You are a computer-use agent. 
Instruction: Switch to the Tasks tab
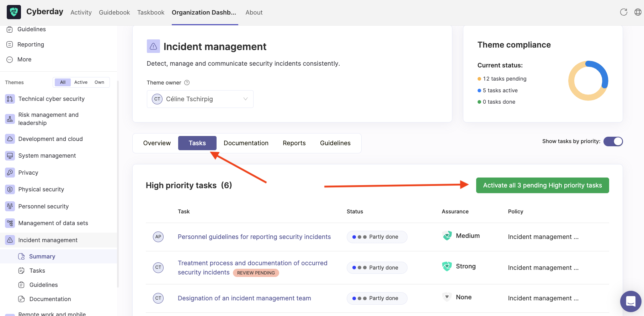197,143
